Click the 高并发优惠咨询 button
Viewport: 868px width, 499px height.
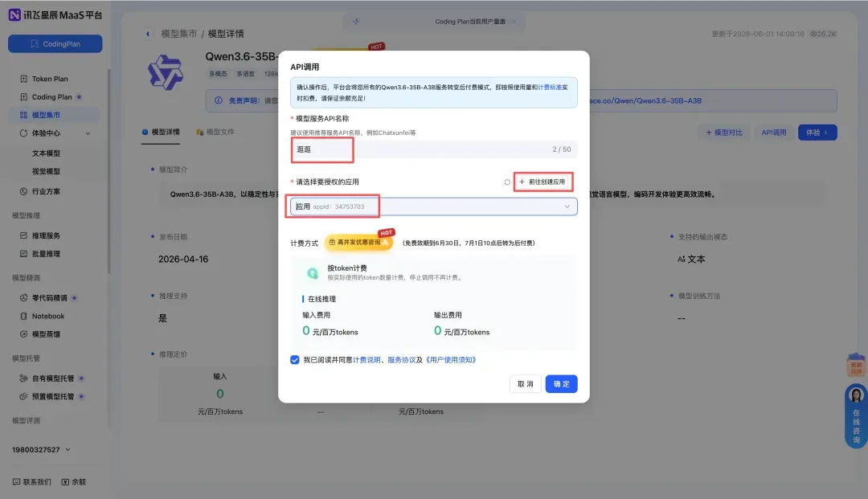coord(358,243)
